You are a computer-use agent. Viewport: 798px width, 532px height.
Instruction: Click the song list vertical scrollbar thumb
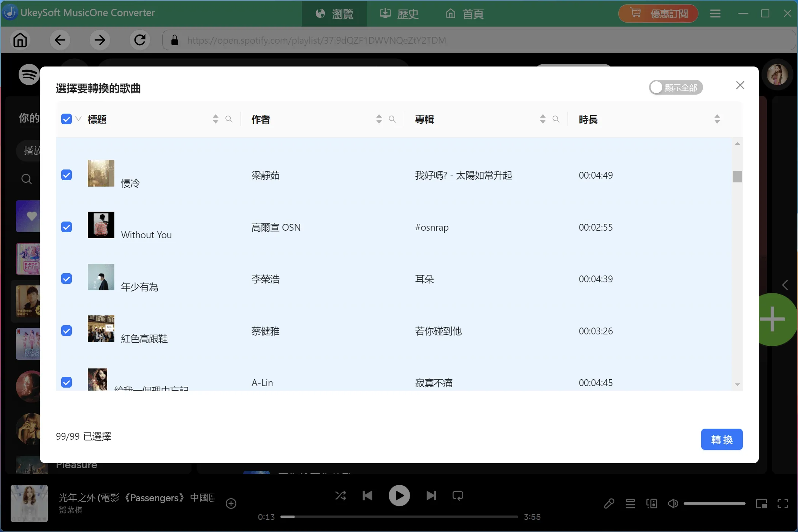[737, 177]
